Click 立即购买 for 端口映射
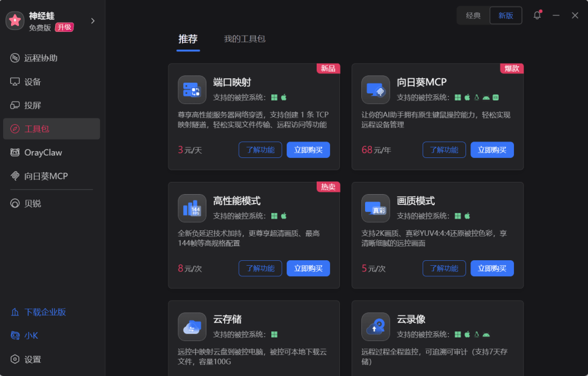Image resolution: width=588 pixels, height=376 pixels. pos(308,150)
